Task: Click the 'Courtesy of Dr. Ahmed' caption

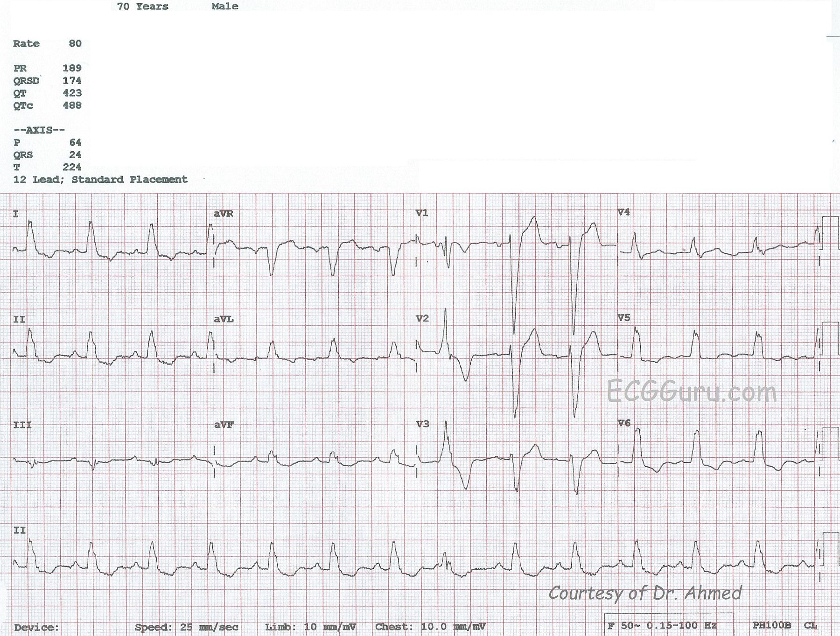Action: (645, 593)
